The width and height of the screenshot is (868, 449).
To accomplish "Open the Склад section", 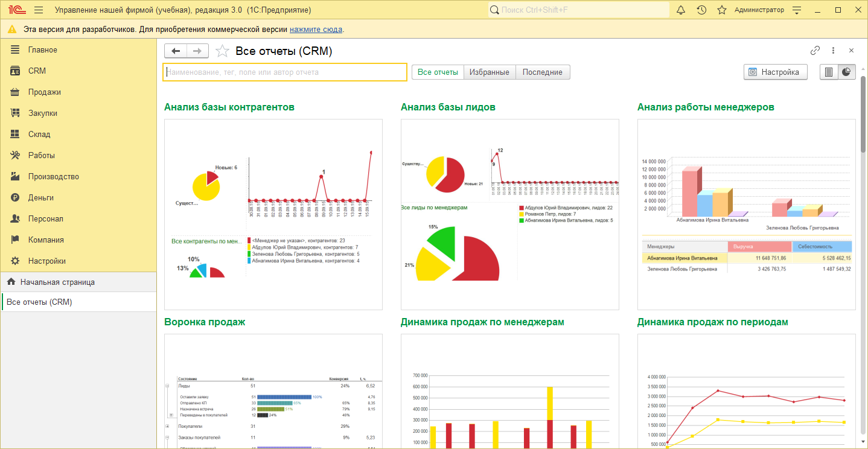I will (x=78, y=134).
